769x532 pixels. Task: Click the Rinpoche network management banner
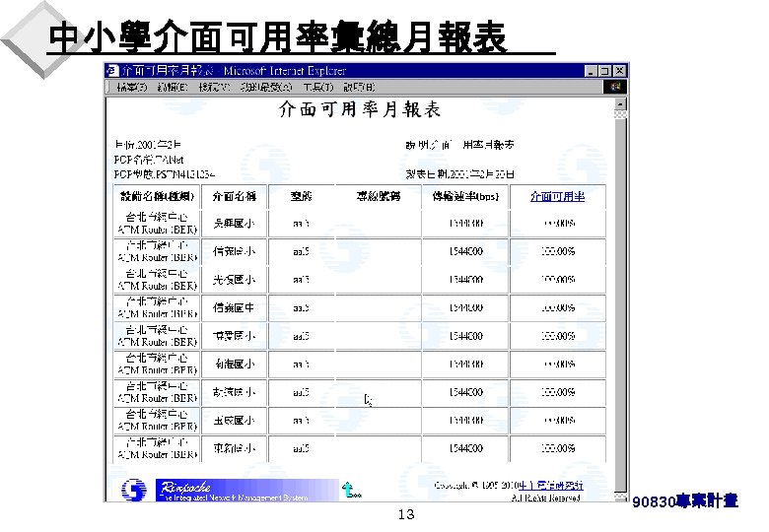246,490
